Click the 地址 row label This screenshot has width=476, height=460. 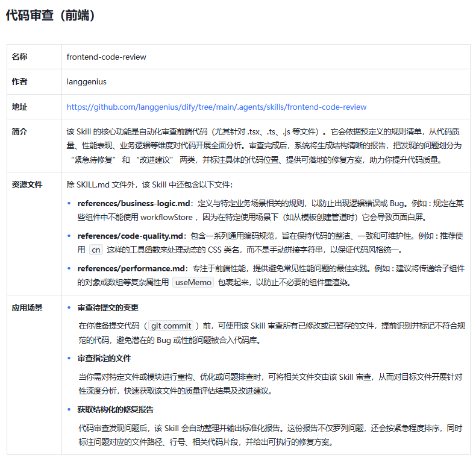click(19, 107)
